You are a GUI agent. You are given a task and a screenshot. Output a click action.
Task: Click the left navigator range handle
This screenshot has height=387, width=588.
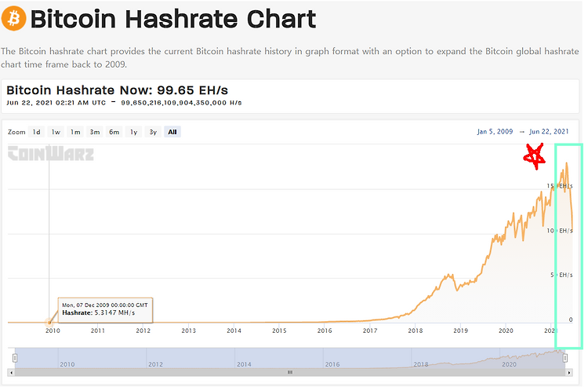(15, 358)
